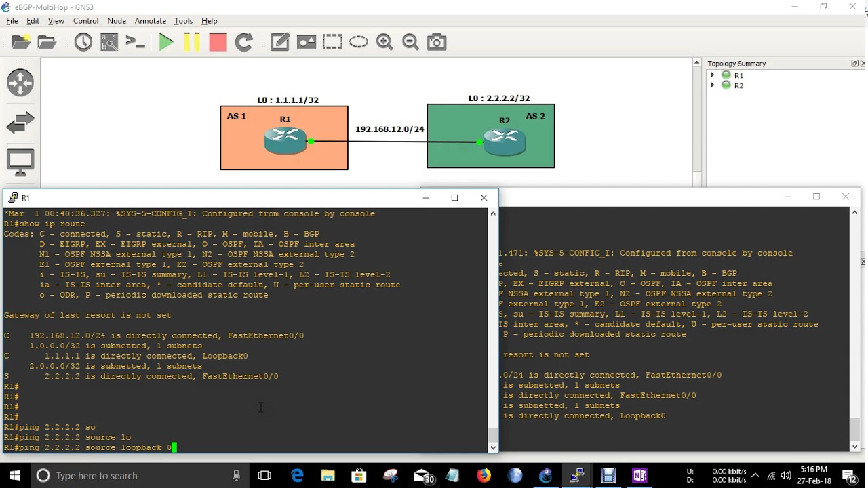Open the Control menu

(x=86, y=21)
